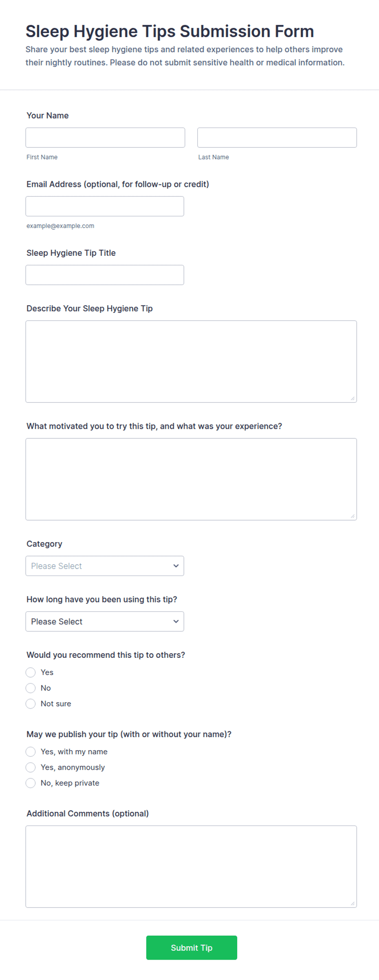Click the Sleep Hygiene Tip Title field

(105, 275)
